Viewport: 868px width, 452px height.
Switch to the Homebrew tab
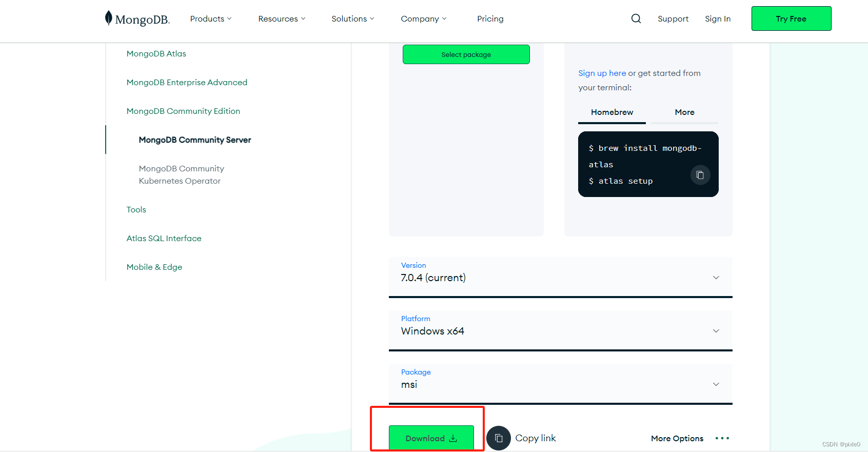[612, 112]
